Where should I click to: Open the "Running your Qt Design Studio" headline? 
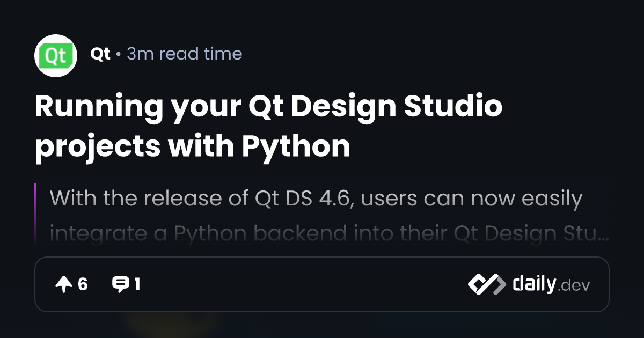click(x=268, y=107)
